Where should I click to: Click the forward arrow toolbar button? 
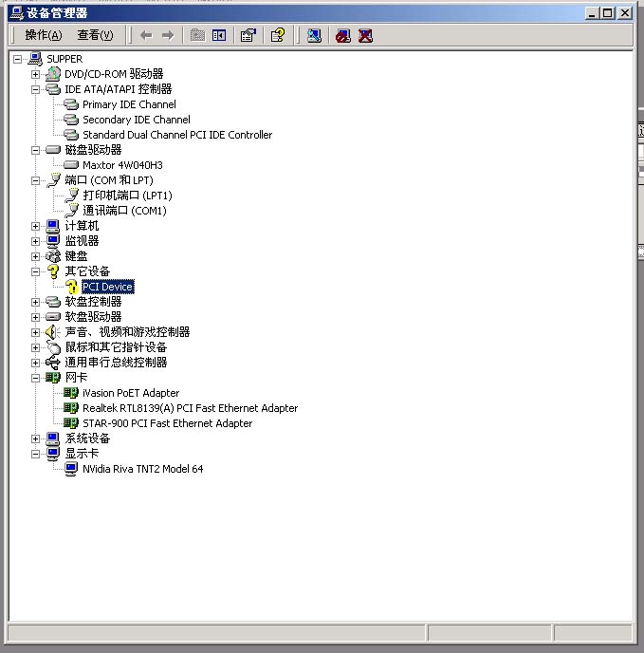point(168,35)
